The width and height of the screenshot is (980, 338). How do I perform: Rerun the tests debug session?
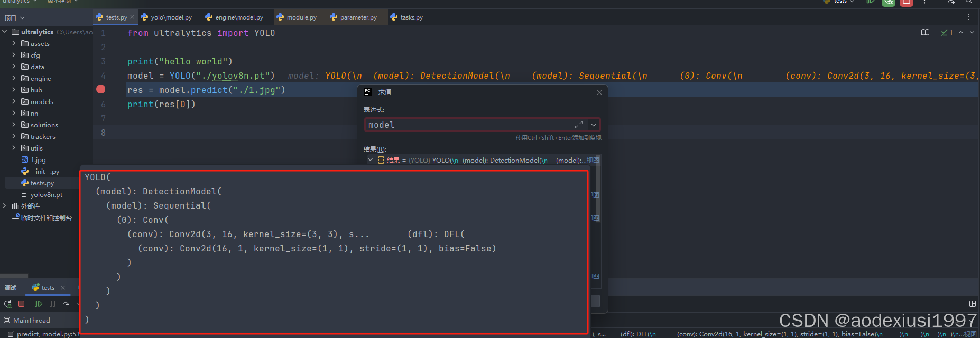pyautogui.click(x=7, y=304)
